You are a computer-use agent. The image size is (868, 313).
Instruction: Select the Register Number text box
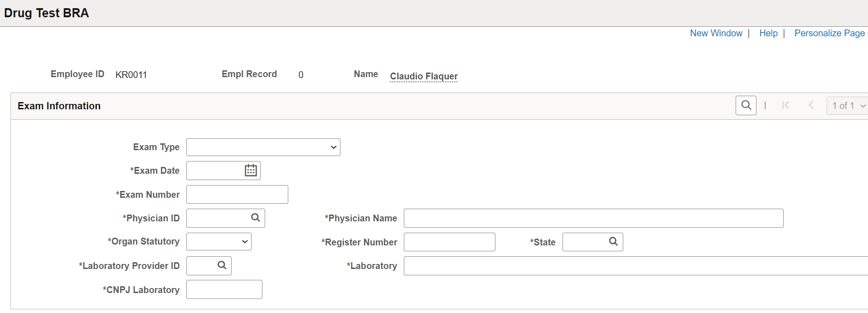(449, 242)
